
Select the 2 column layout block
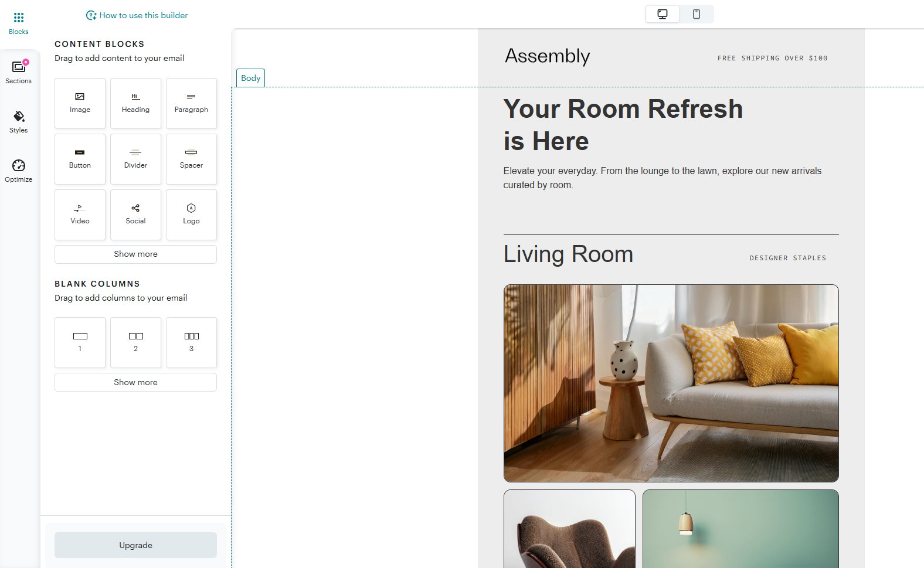tap(135, 342)
